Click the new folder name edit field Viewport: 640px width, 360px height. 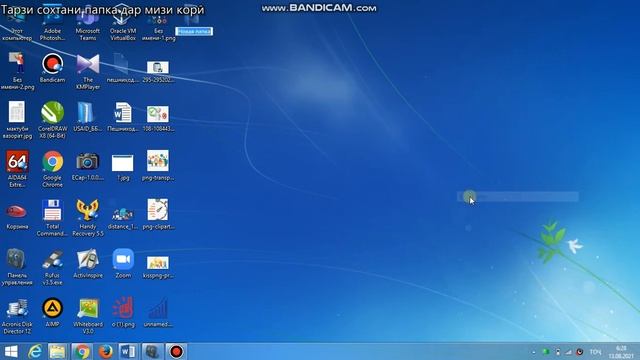pyautogui.click(x=194, y=31)
